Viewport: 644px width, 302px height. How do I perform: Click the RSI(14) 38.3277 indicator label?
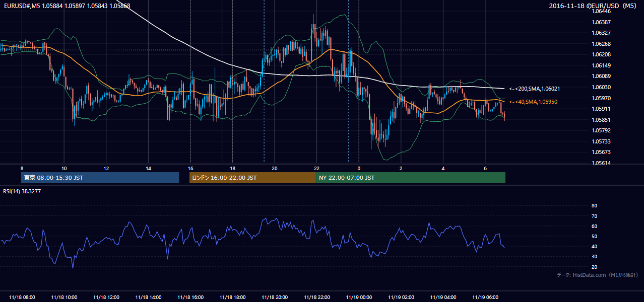(x=22, y=191)
